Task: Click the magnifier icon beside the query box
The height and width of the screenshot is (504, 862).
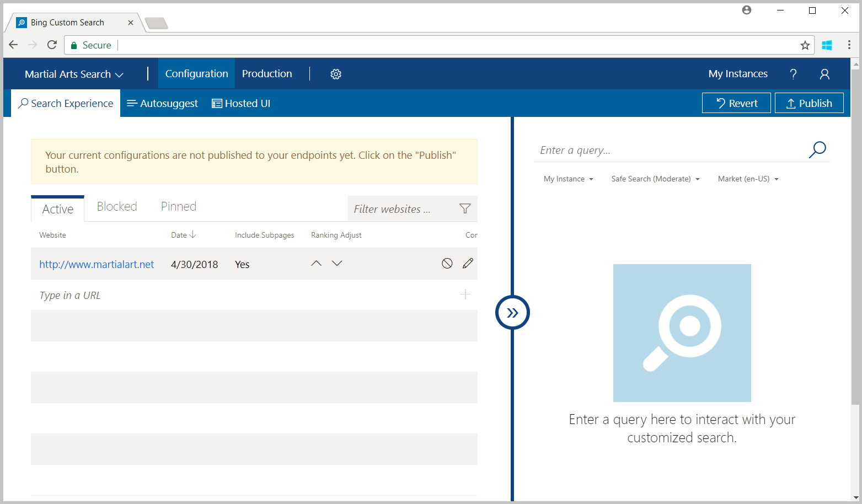Action: pyautogui.click(x=818, y=149)
